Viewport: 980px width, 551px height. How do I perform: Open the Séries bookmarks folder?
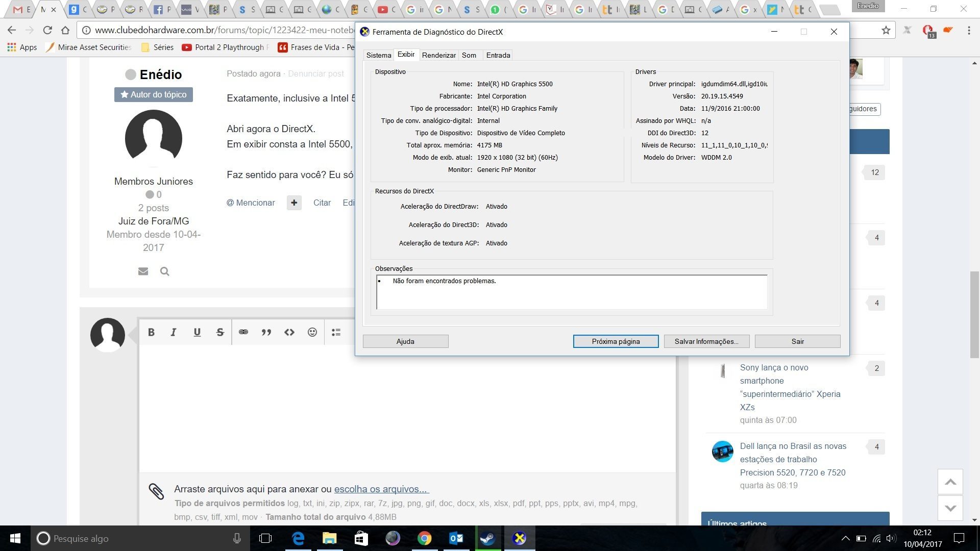[x=157, y=47]
